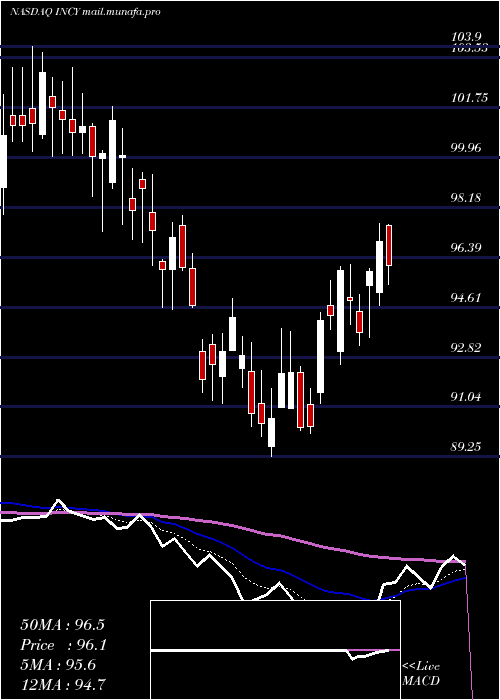Screen dimensions: 500x700
Task: Click the 103.9 price level label
Action: click(x=468, y=37)
